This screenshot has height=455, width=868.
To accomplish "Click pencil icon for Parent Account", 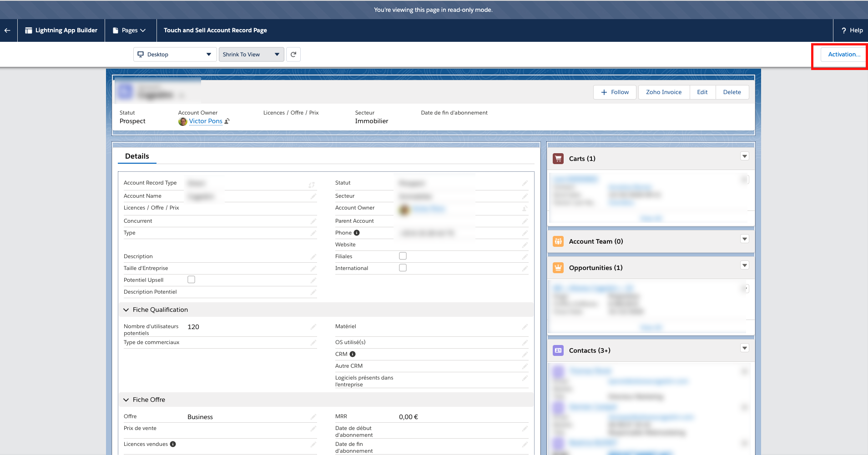I will coord(525,221).
